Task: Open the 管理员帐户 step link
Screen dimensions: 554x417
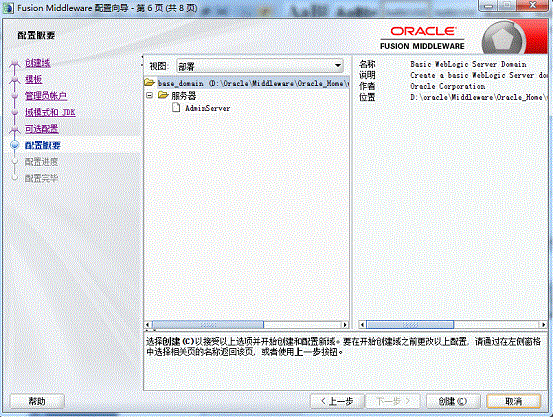Action: coord(46,96)
